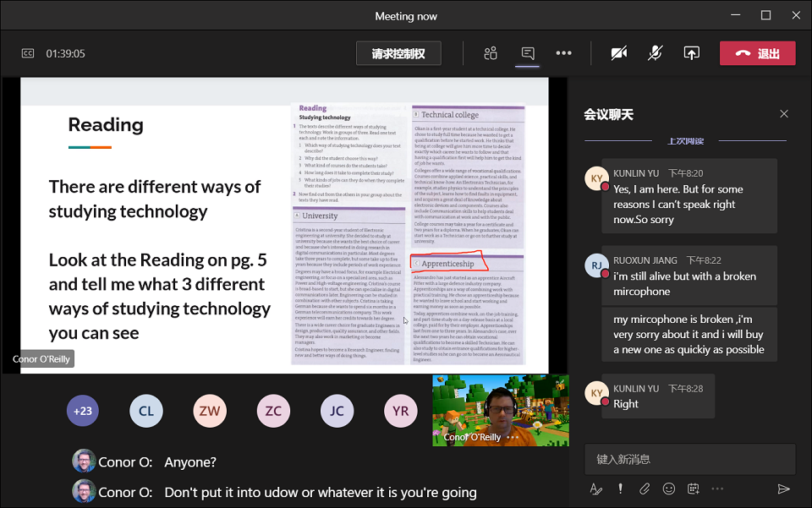Open the emoji picker
Image resolution: width=812 pixels, height=508 pixels.
point(669,489)
